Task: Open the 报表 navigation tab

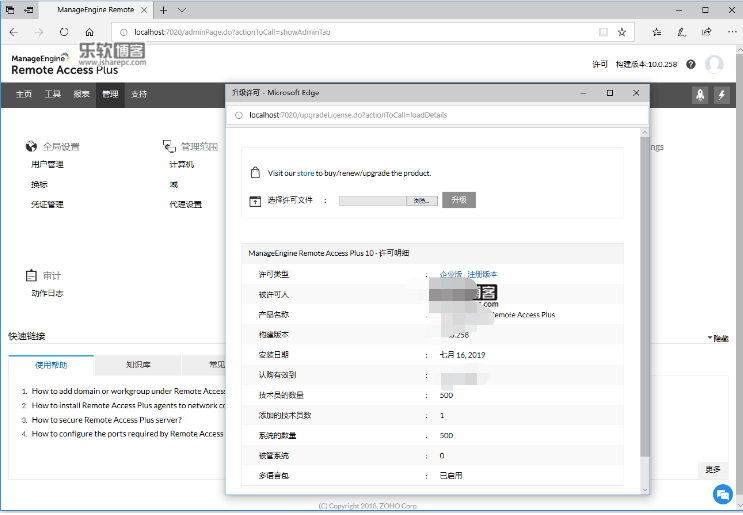Action: pos(82,94)
